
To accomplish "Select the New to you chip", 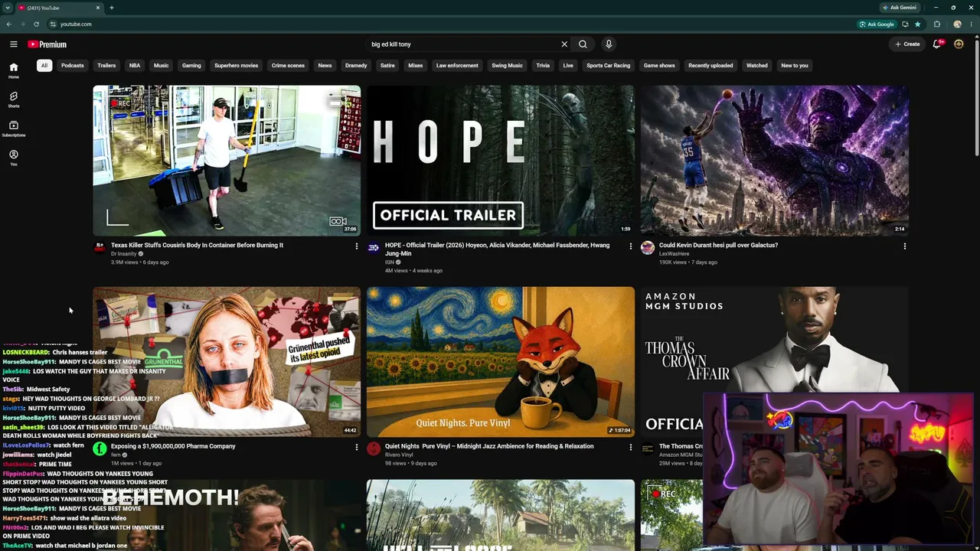I will click(795, 66).
